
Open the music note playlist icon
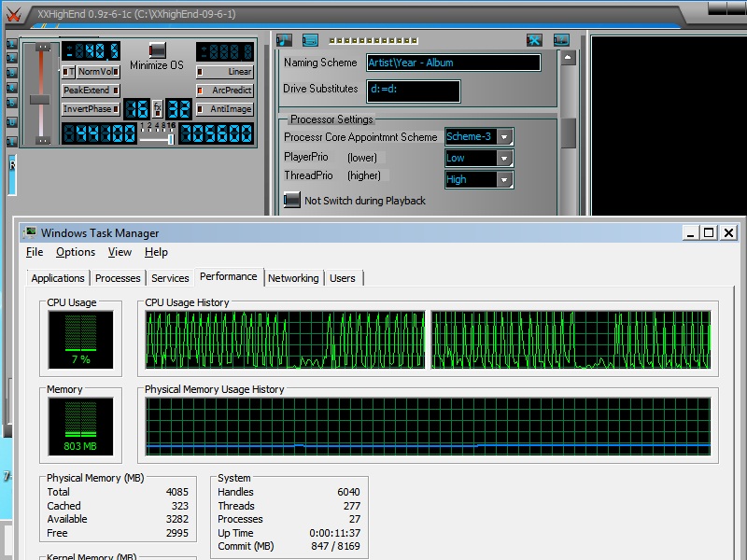[x=285, y=40]
